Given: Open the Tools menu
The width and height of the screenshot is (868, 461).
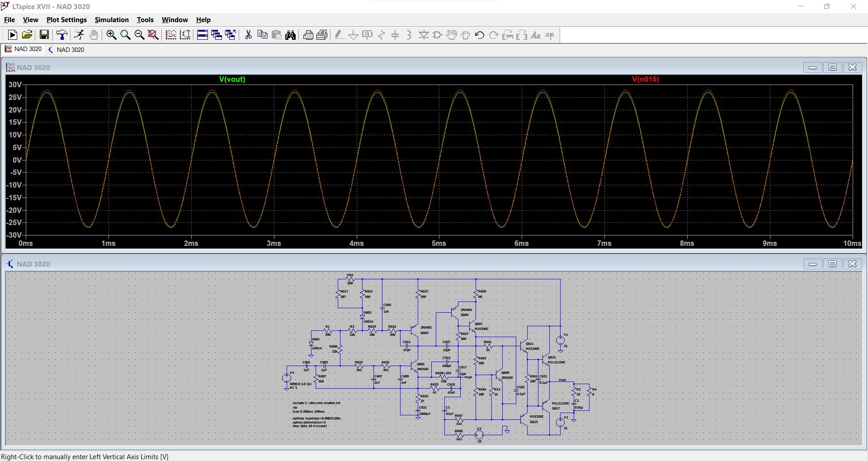Looking at the screenshot, I should (145, 20).
